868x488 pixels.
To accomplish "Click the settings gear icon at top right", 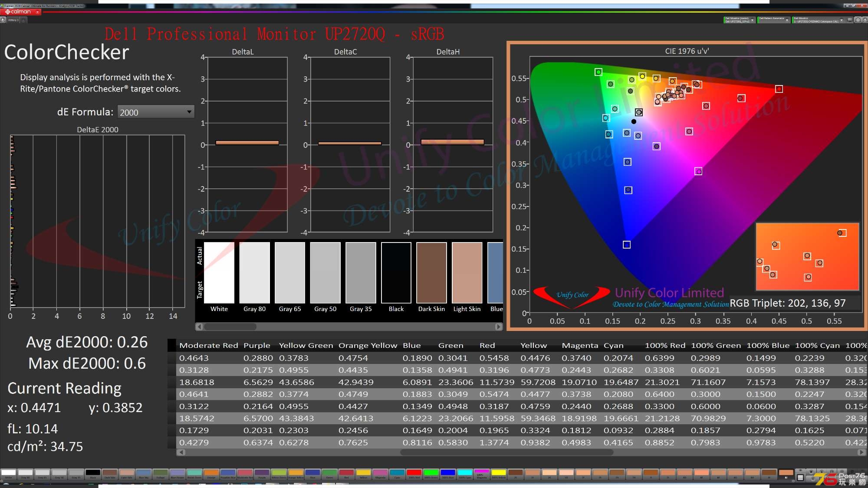I will pos(858,20).
